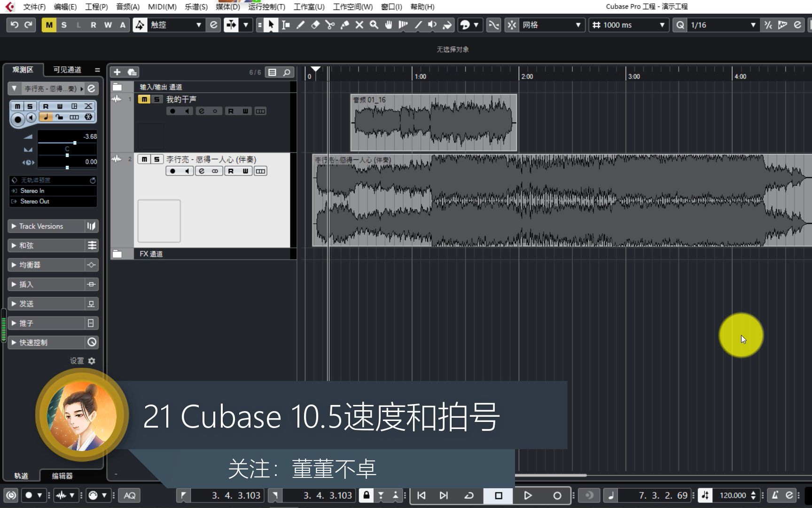The image size is (812, 508).
Task: Enable record on 我的干声 track
Action: [172, 111]
